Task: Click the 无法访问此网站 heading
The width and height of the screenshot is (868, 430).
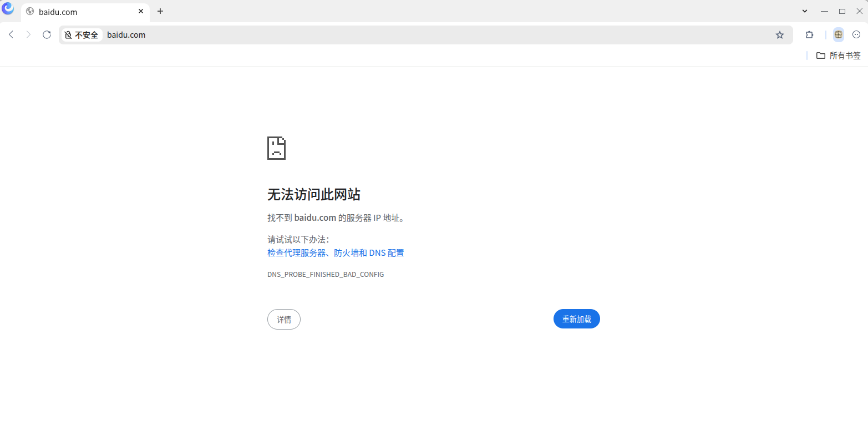Action: click(314, 194)
